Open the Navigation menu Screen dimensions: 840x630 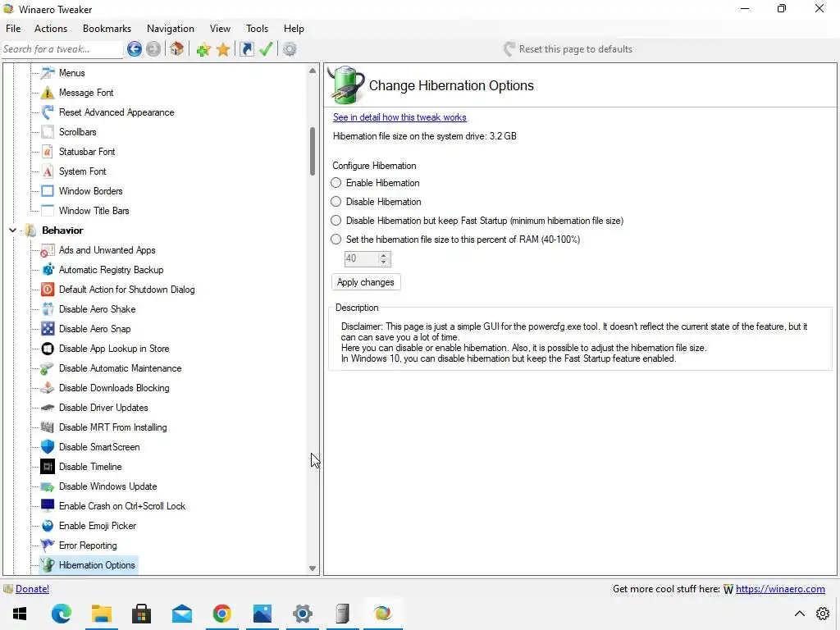(171, 29)
